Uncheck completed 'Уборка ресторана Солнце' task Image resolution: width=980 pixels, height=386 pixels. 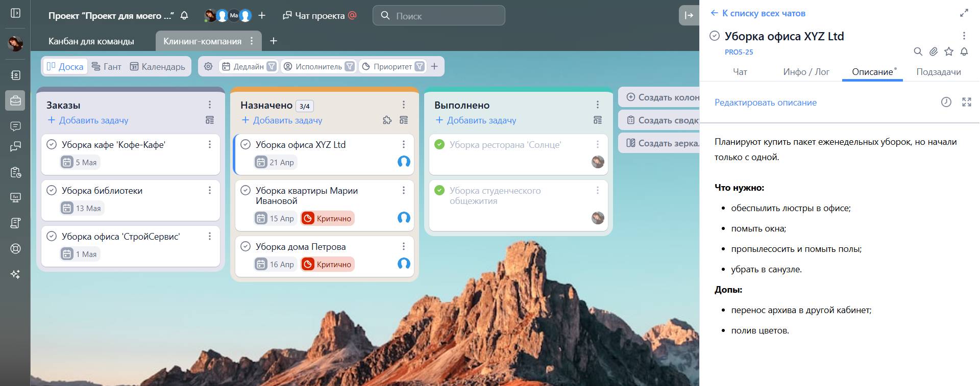pos(439,144)
